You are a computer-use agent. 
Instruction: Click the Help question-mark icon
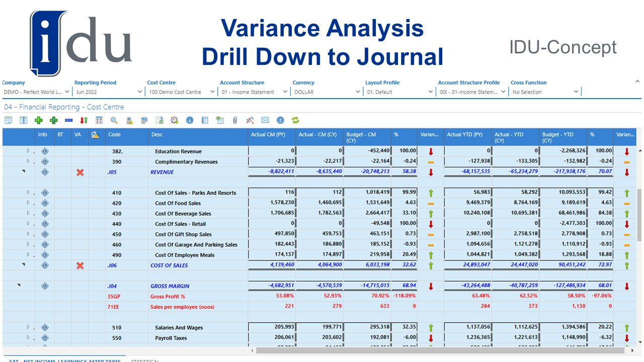(x=280, y=120)
